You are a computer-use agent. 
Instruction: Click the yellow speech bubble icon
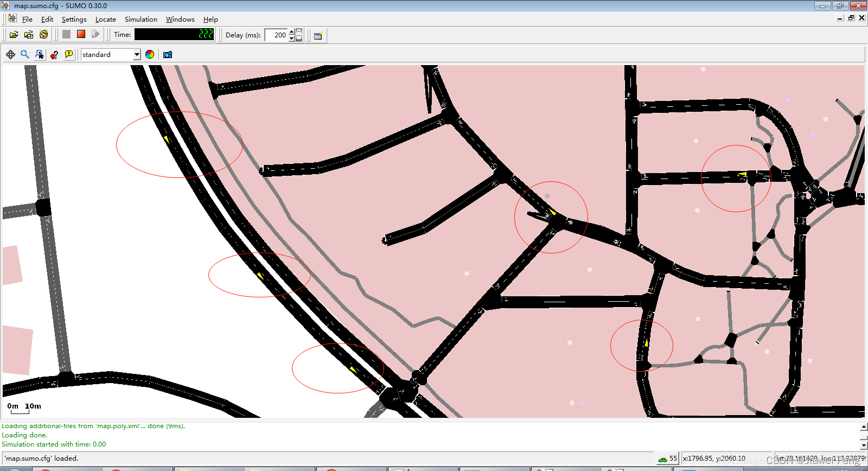click(69, 54)
